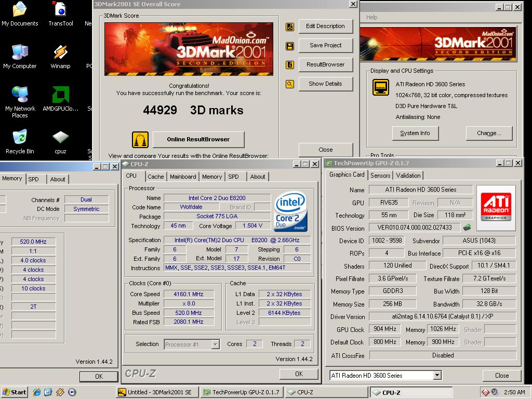Click the Online ResultBrowser button
The height and width of the screenshot is (399, 532).
(198, 139)
